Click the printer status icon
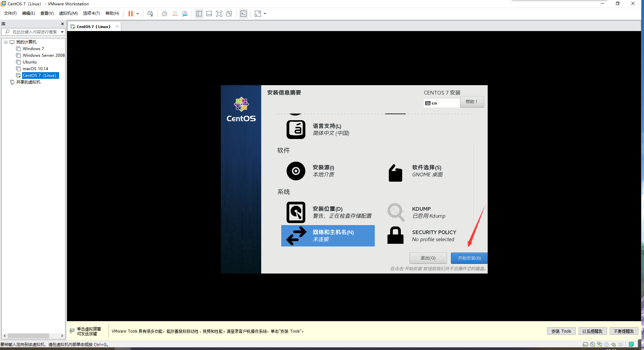644x350 pixels. [x=607, y=345]
